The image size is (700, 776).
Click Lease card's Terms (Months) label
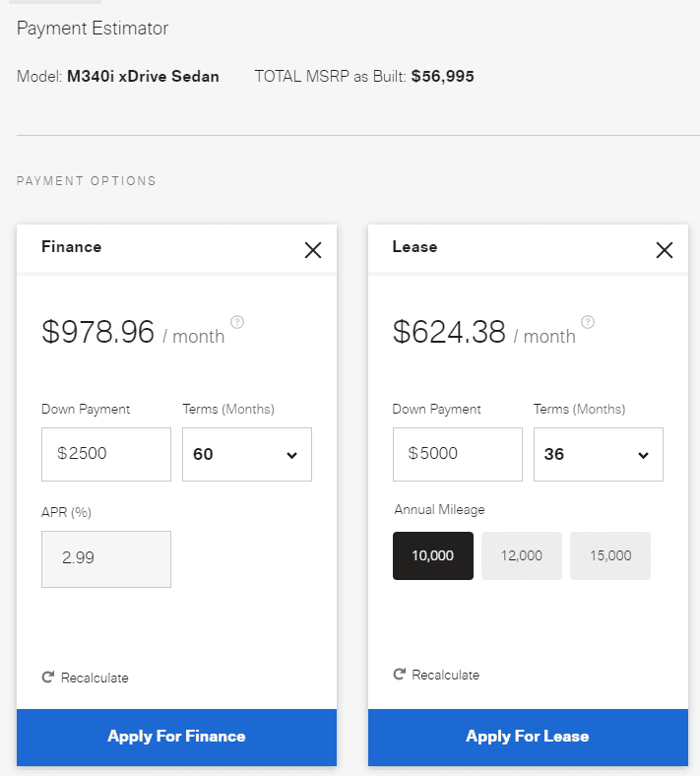click(579, 410)
